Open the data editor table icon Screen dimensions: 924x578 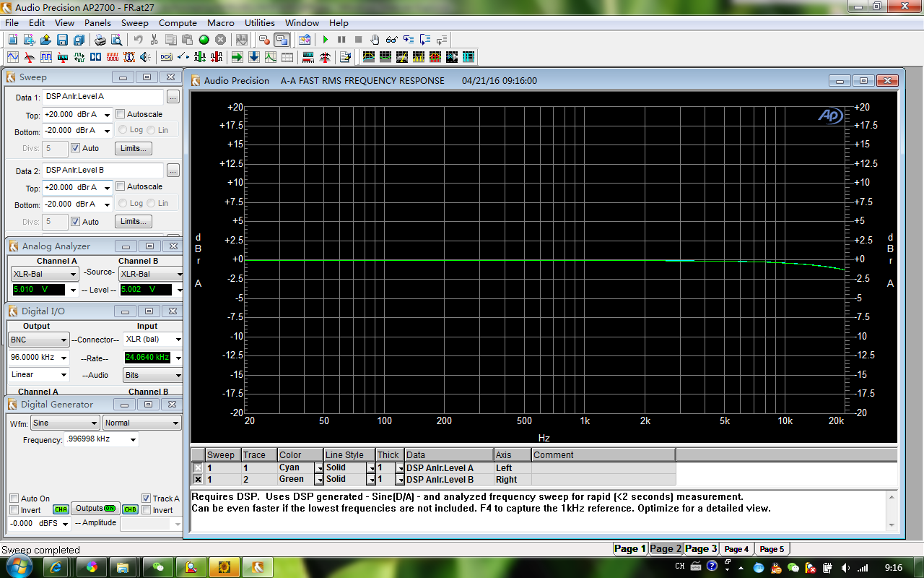click(287, 57)
